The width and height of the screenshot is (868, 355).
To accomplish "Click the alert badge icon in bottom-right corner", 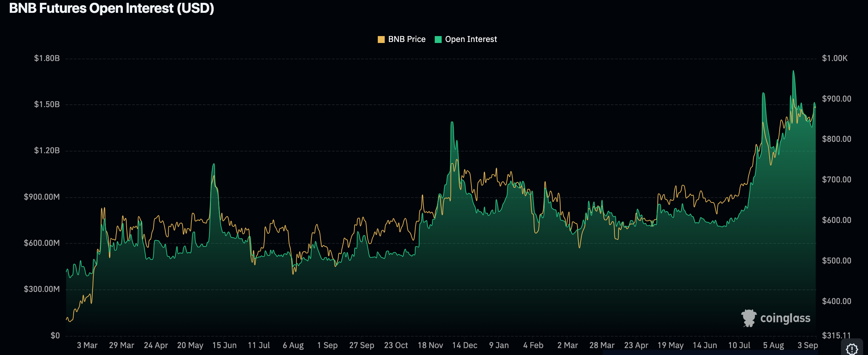I will (852, 348).
